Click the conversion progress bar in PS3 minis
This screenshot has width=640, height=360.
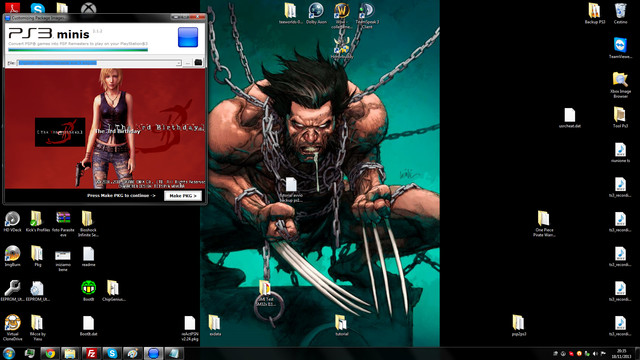tap(78, 50)
